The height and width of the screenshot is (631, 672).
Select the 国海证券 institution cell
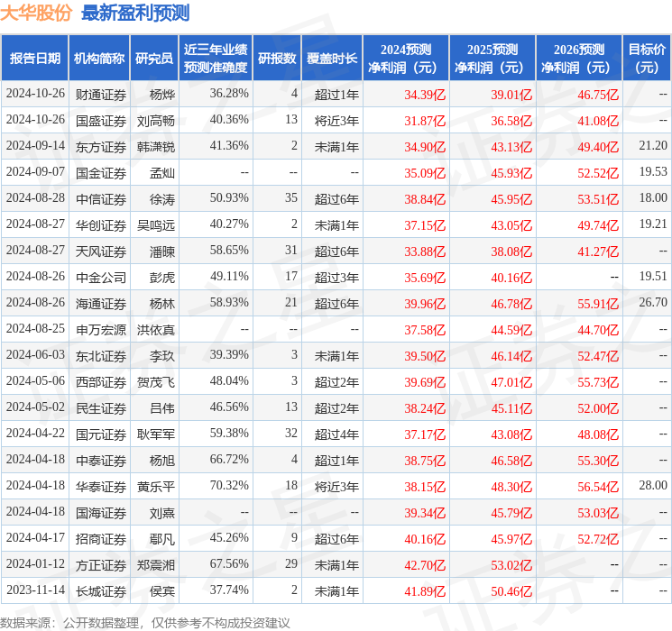[101, 512]
